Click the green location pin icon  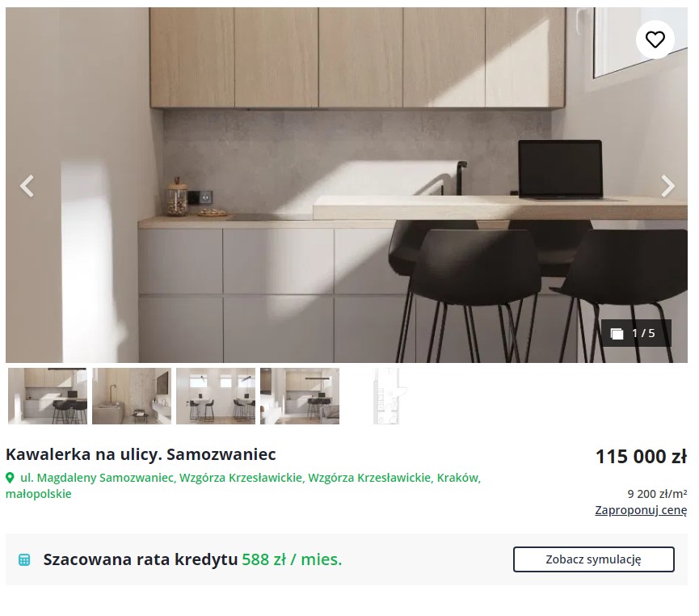[x=10, y=478]
